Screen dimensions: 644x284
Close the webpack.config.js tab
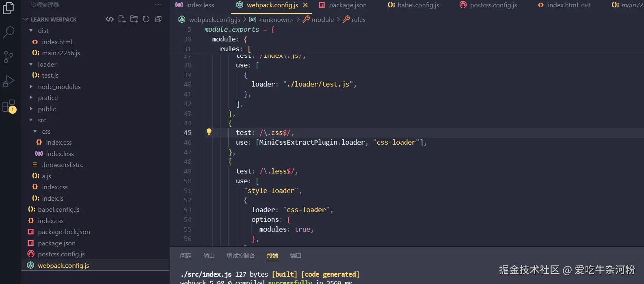305,5
